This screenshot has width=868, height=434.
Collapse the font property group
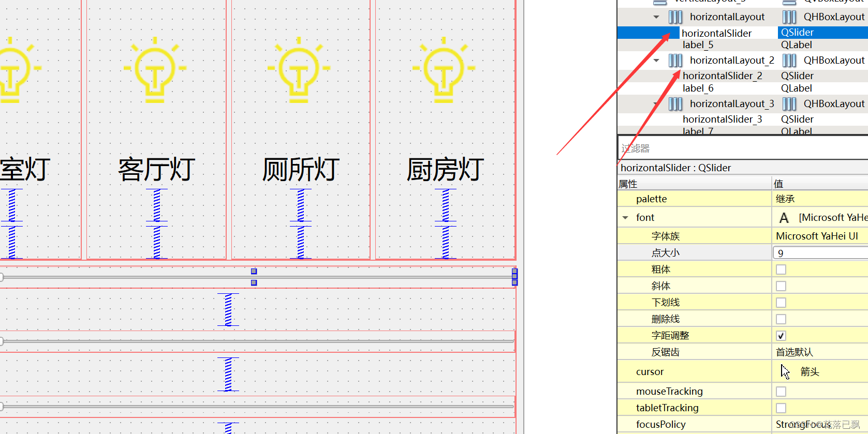625,218
